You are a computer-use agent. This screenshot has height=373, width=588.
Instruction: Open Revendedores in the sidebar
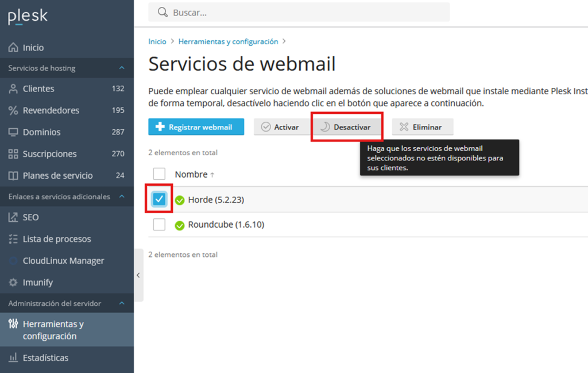(x=67, y=110)
